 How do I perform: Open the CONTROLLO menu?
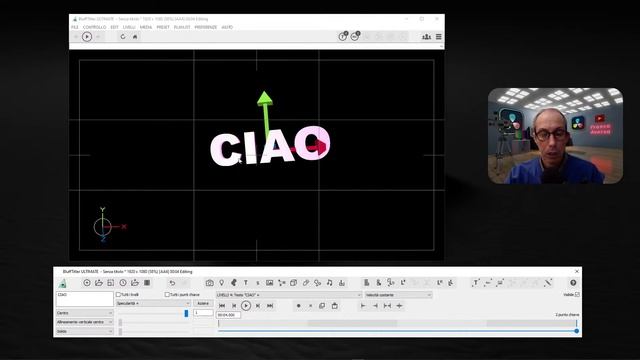click(x=94, y=27)
